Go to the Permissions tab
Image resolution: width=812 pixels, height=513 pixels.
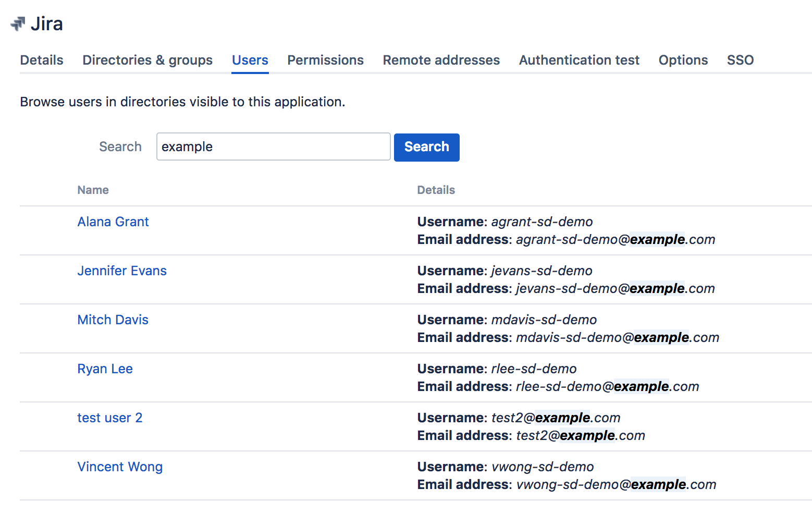point(325,60)
